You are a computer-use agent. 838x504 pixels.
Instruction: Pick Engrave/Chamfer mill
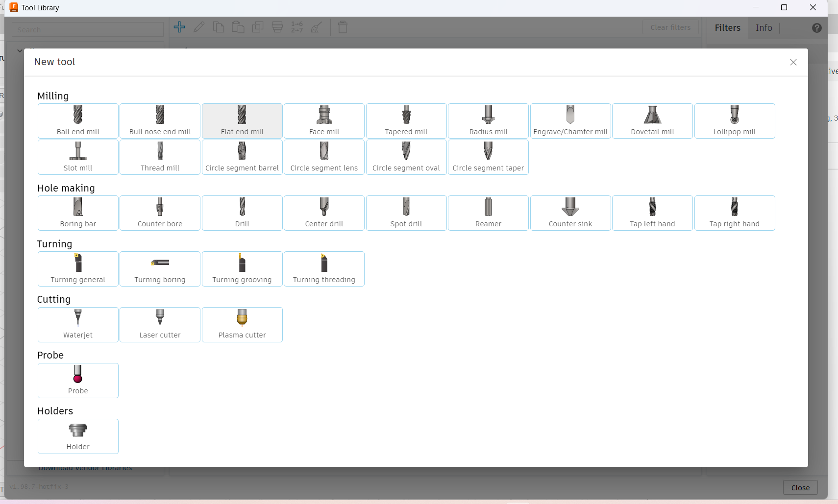[570, 121]
